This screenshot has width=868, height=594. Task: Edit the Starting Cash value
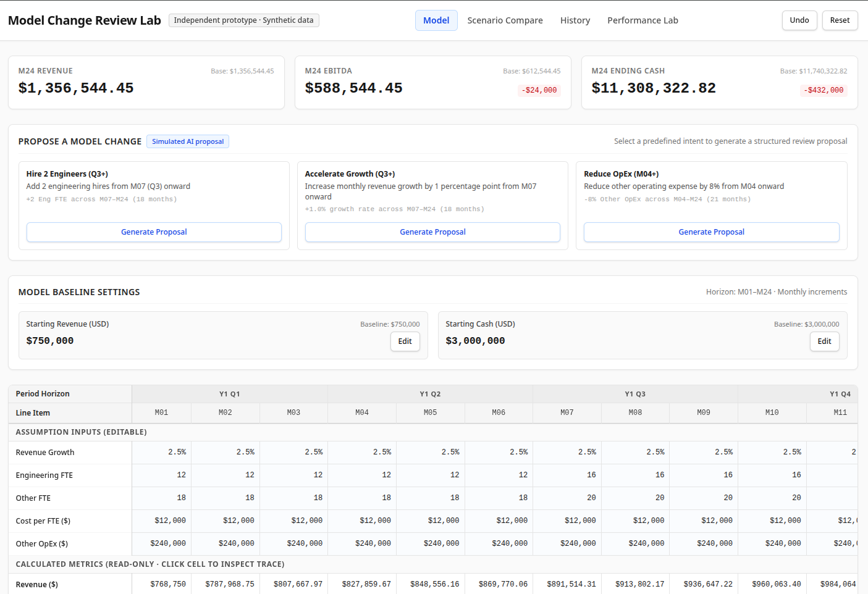tap(824, 341)
